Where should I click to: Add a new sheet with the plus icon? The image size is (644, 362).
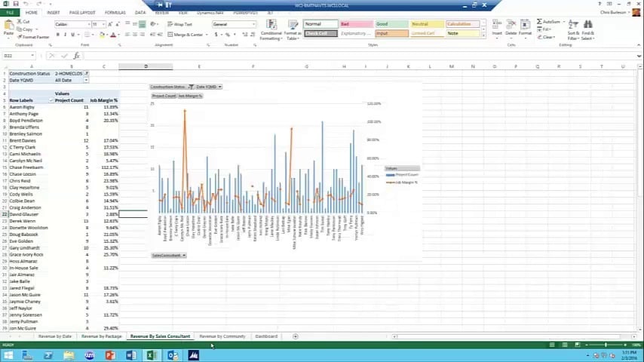[x=296, y=336]
